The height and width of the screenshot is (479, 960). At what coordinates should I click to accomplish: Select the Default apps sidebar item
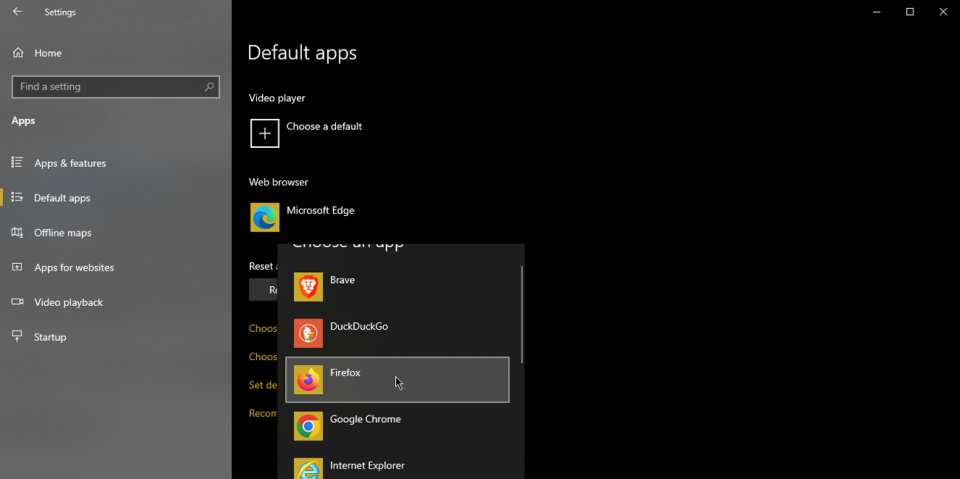point(62,198)
